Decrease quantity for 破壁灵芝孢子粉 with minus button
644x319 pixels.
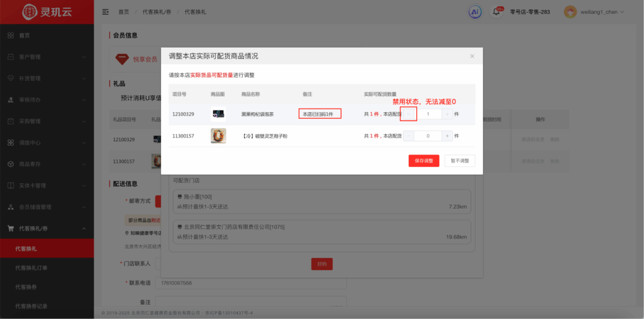409,136
